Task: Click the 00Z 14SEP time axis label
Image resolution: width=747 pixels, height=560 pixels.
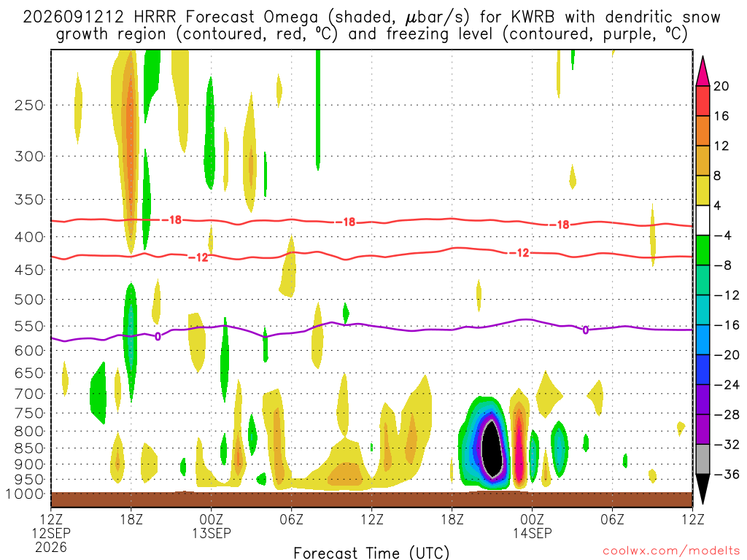Action: click(532, 526)
